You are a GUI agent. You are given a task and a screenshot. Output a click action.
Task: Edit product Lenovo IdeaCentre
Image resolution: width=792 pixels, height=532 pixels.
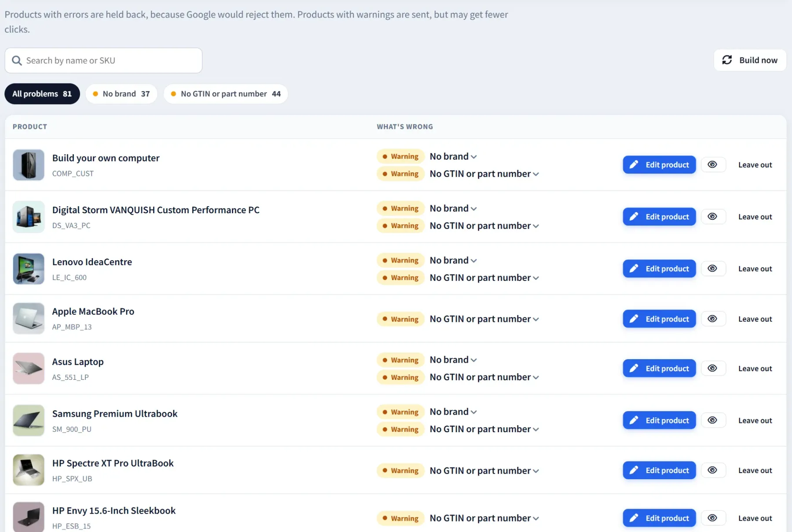(659, 268)
